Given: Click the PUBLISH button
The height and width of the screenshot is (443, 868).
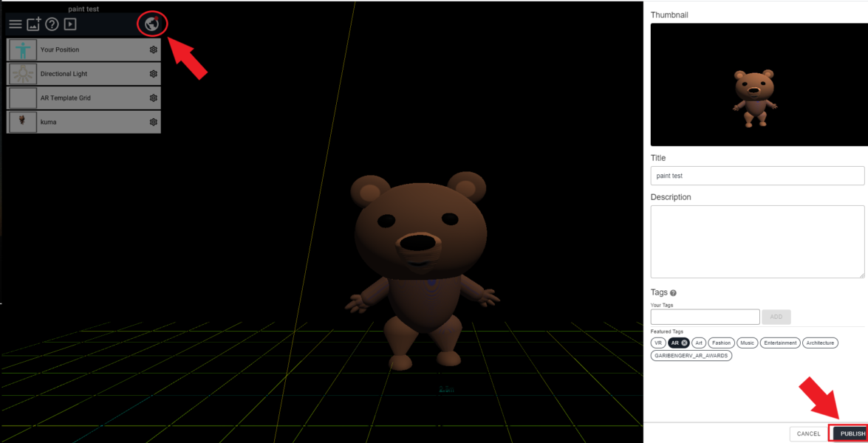Looking at the screenshot, I should pos(850,434).
